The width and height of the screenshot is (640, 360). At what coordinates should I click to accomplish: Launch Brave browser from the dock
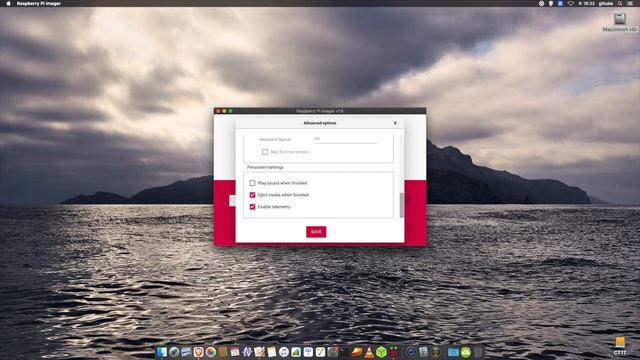(x=199, y=352)
